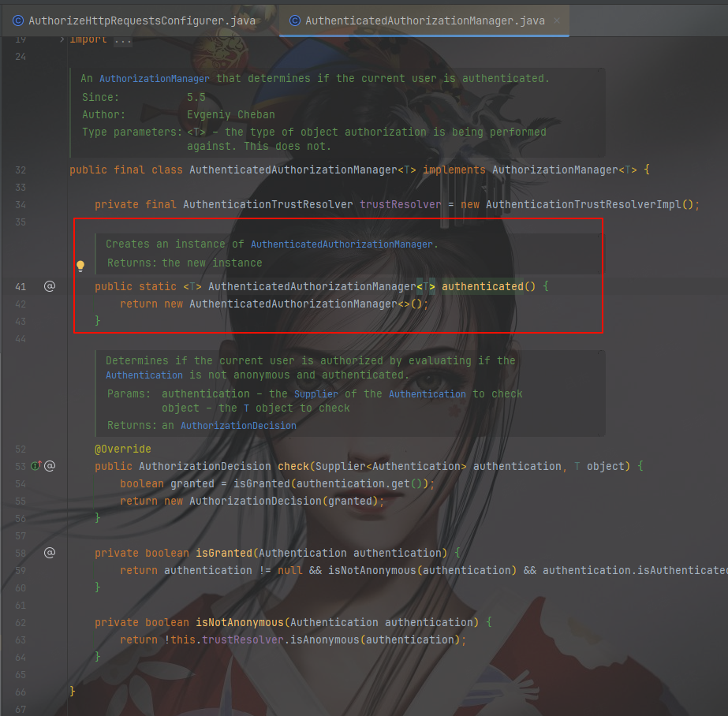This screenshot has width=728, height=716.
Task: Open the Authentication link before 'to check'
Action: point(427,394)
